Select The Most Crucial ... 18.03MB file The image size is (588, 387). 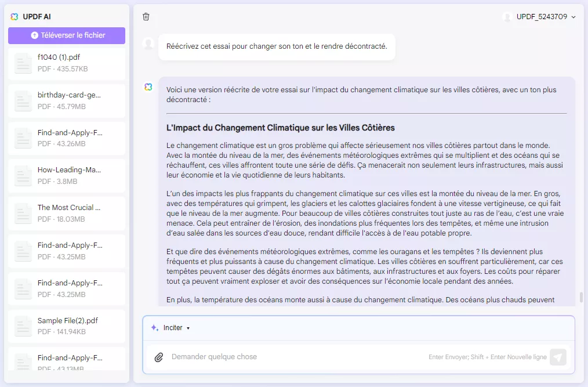click(67, 213)
